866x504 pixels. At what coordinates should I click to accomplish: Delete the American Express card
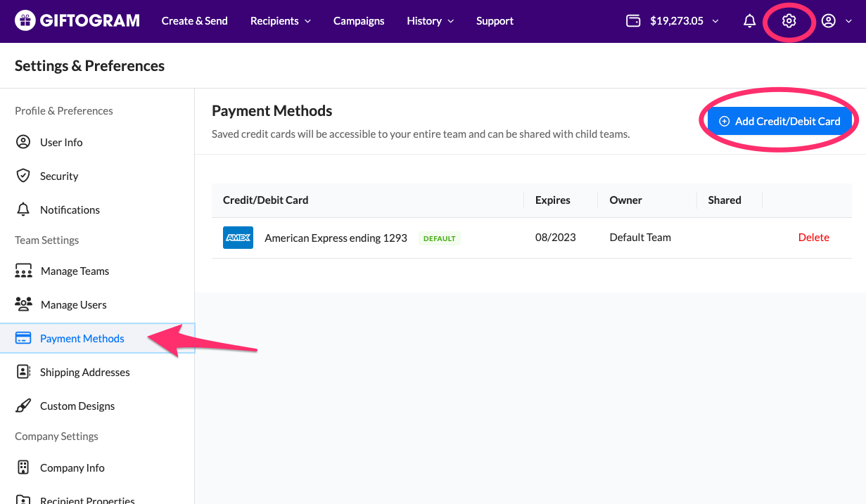point(813,238)
